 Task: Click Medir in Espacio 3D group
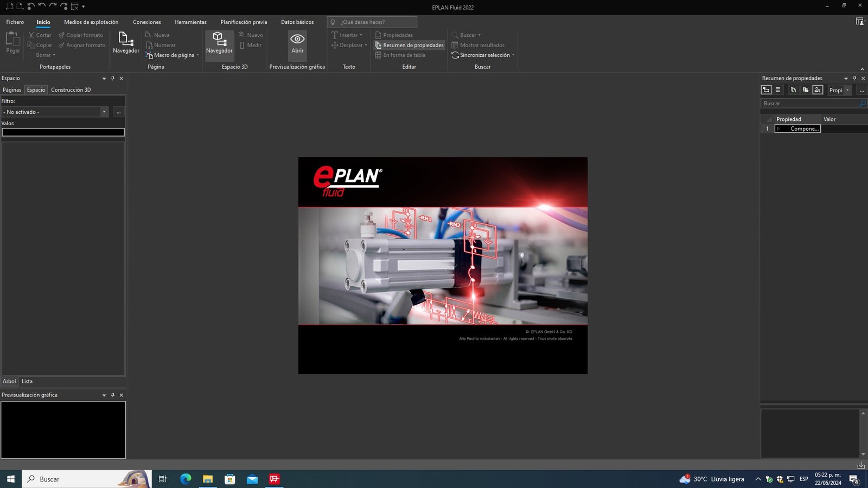point(250,45)
